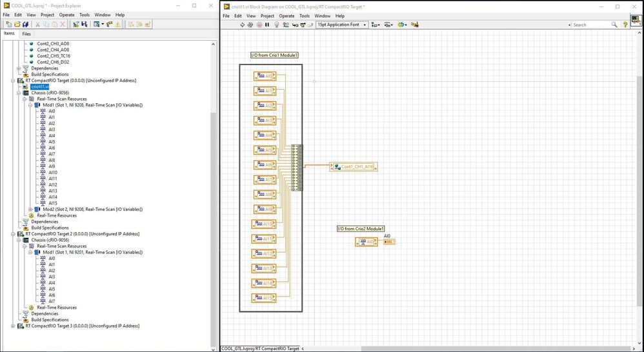Expand RT CompactRIO Target 3 node
The height and width of the screenshot is (352, 644).
pos(13,326)
